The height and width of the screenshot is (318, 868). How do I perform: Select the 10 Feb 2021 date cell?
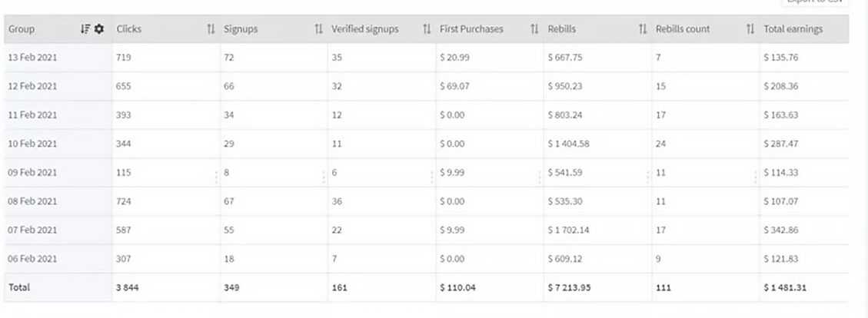33,144
